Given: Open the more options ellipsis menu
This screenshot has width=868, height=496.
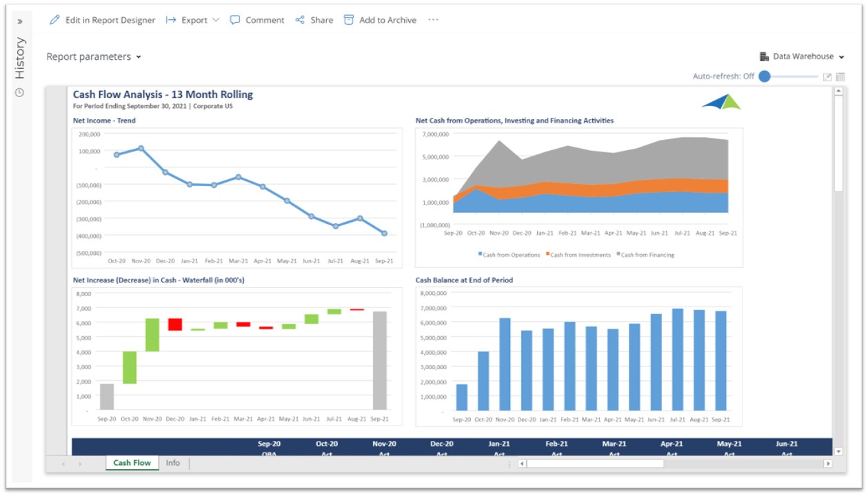Looking at the screenshot, I should (433, 20).
